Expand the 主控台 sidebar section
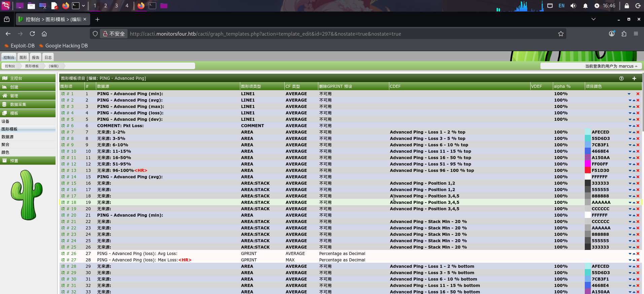Image resolution: width=644 pixels, height=294 pixels. (x=28, y=78)
